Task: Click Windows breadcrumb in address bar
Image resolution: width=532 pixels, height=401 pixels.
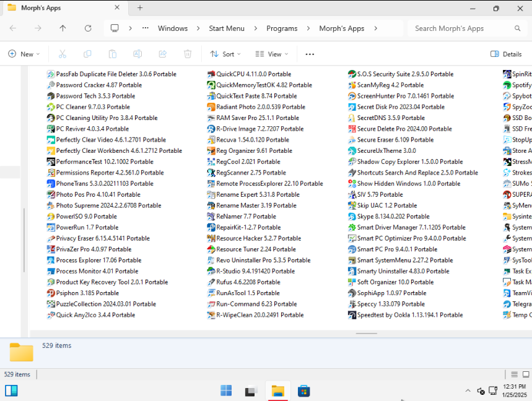Action: coord(173,28)
